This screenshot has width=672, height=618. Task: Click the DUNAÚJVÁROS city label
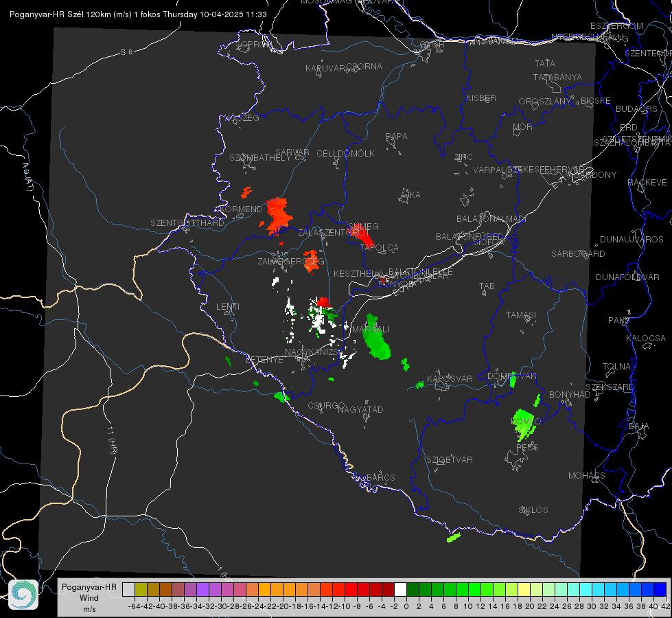tap(632, 240)
